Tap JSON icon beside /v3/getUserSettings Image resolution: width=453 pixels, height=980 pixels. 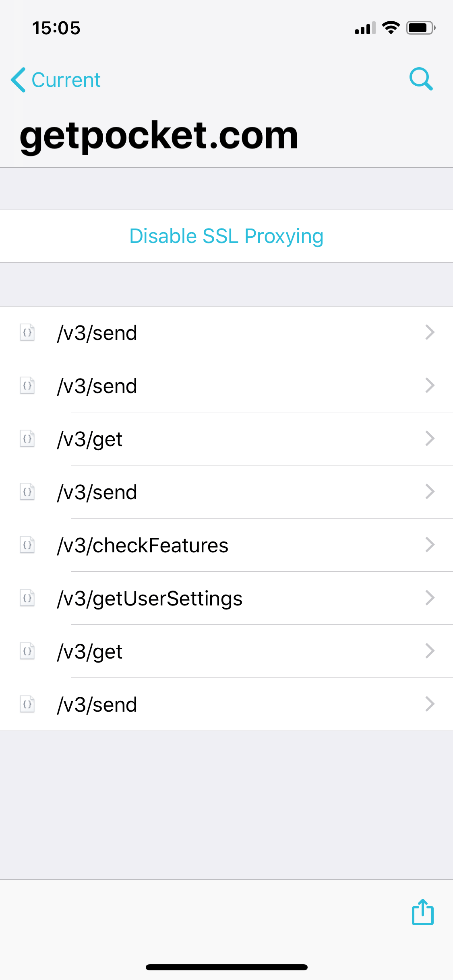[x=27, y=598]
